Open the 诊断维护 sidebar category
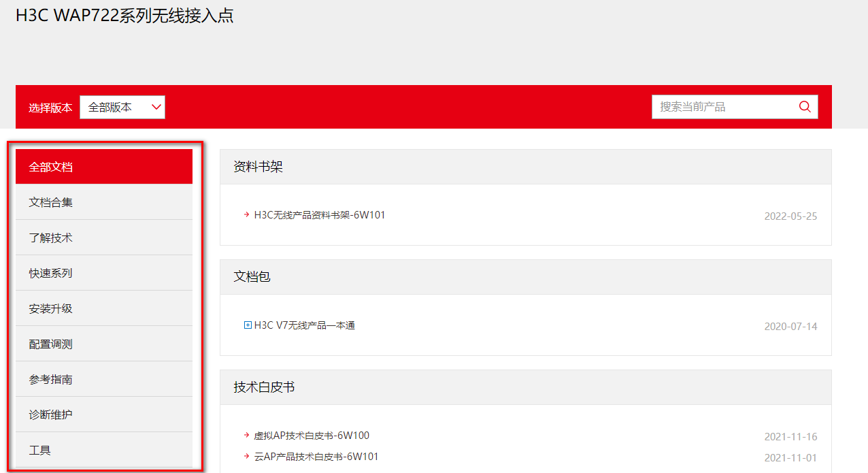This screenshot has width=868, height=473. click(x=104, y=414)
